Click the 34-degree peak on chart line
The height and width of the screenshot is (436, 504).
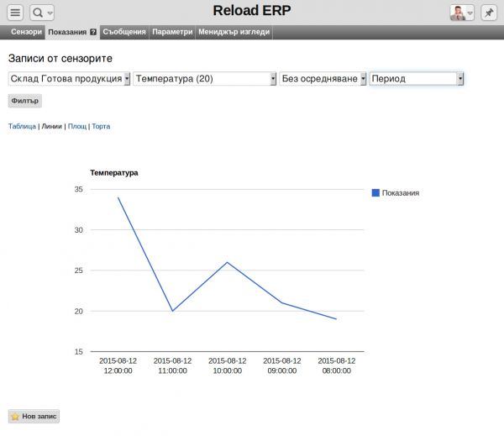coord(118,197)
